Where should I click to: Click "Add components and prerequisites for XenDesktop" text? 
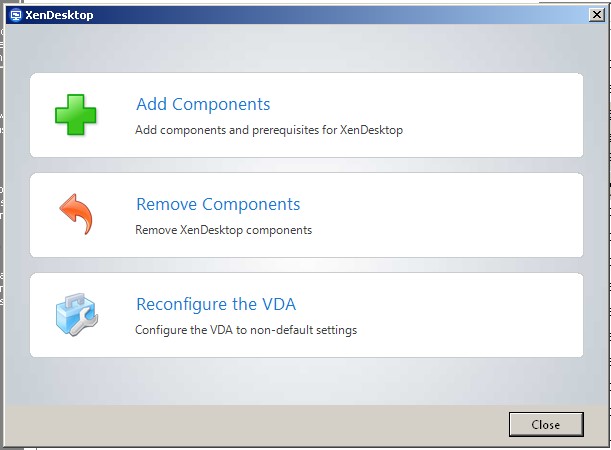pyautogui.click(x=269, y=130)
